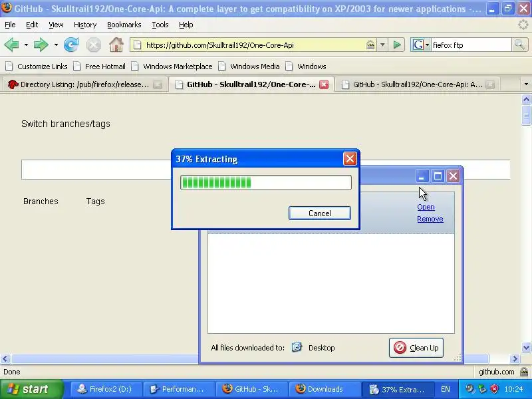
Task: Click the extracting progress bar
Action: tap(266, 182)
